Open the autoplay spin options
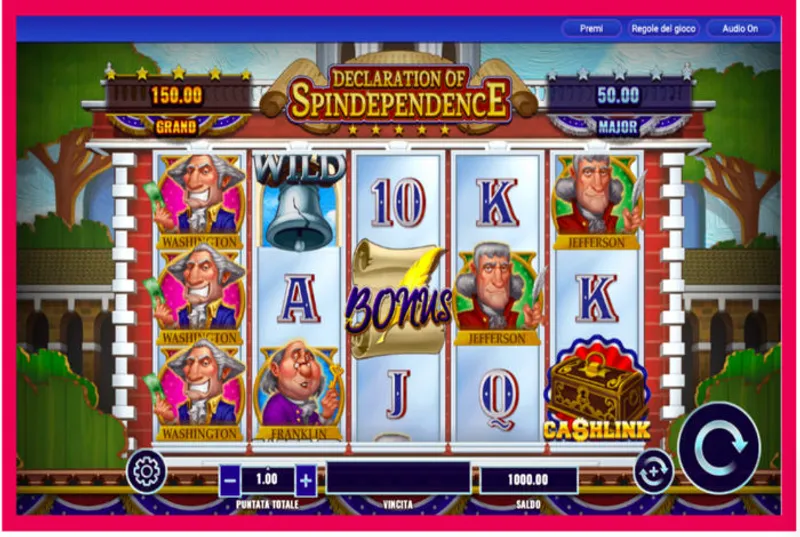 pos(654,471)
